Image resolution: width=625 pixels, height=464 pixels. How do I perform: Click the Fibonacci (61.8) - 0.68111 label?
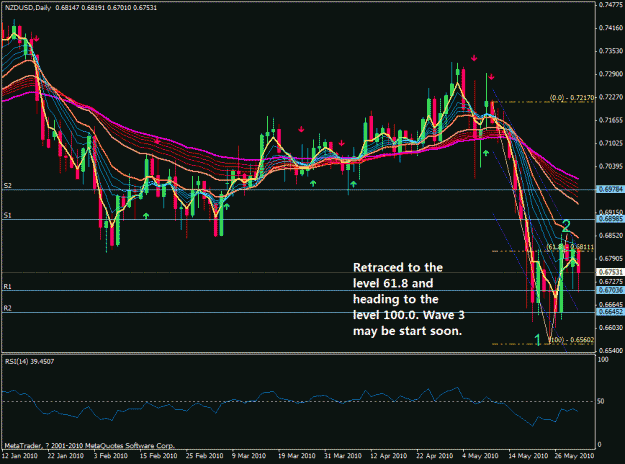tap(570, 247)
